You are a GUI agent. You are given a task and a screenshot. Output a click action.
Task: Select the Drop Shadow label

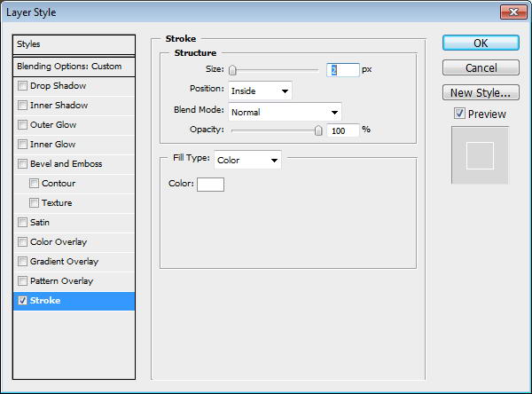point(58,85)
